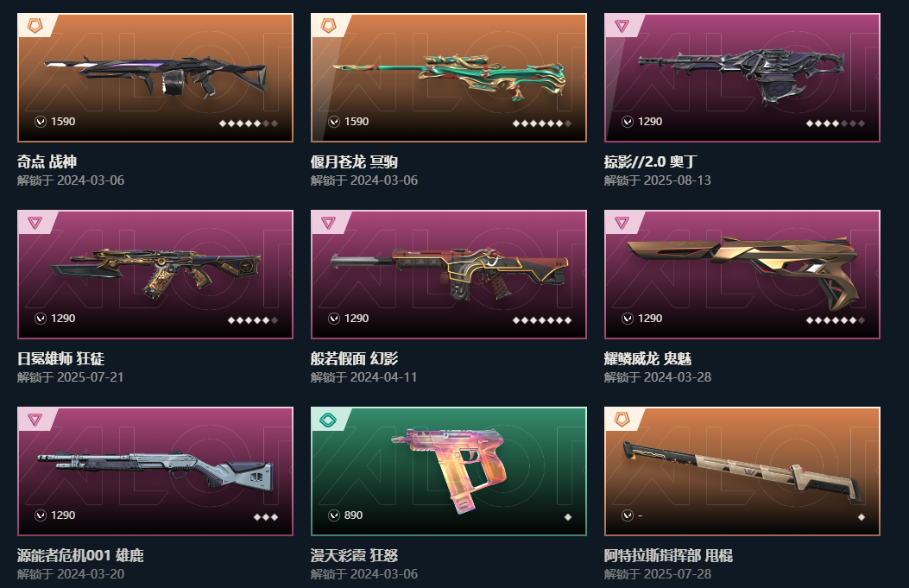Click the tier badge on 偃月苍龙 冥驹 card

coord(329,26)
